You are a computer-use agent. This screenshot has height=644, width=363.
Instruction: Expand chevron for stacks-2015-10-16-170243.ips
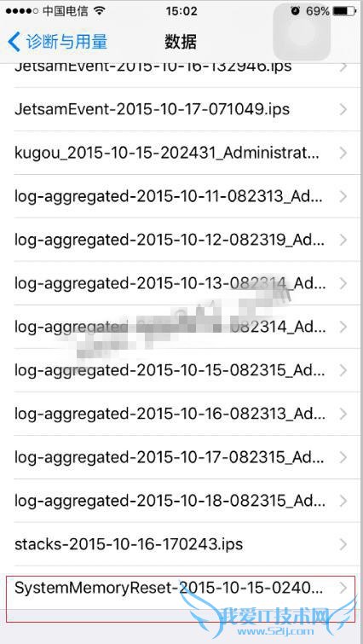pyautogui.click(x=343, y=544)
